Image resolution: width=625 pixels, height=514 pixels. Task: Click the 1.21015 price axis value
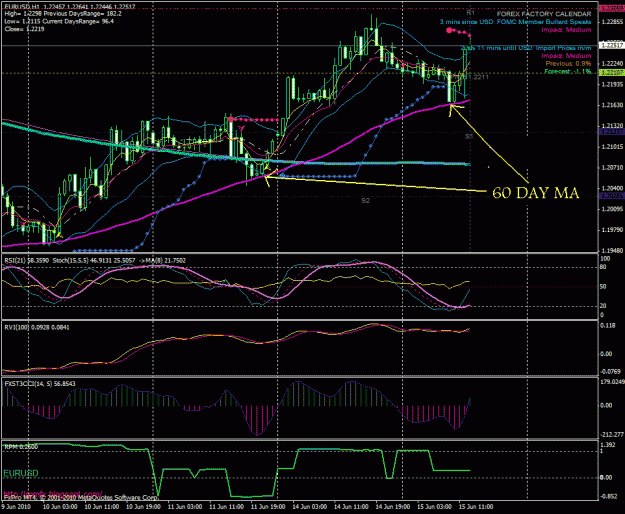pyautogui.click(x=612, y=147)
